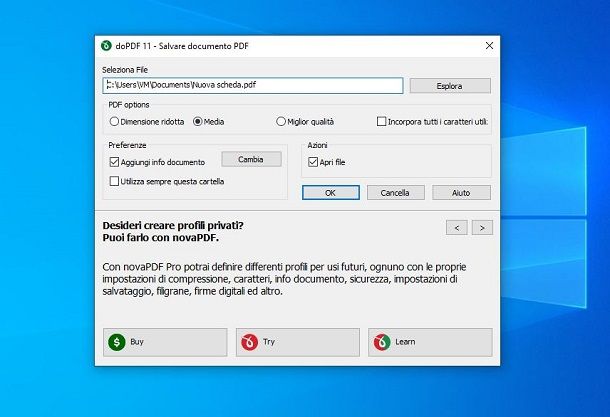The height and width of the screenshot is (417, 610).
Task: Click the 'Preferenze' group label
Action: point(127,145)
